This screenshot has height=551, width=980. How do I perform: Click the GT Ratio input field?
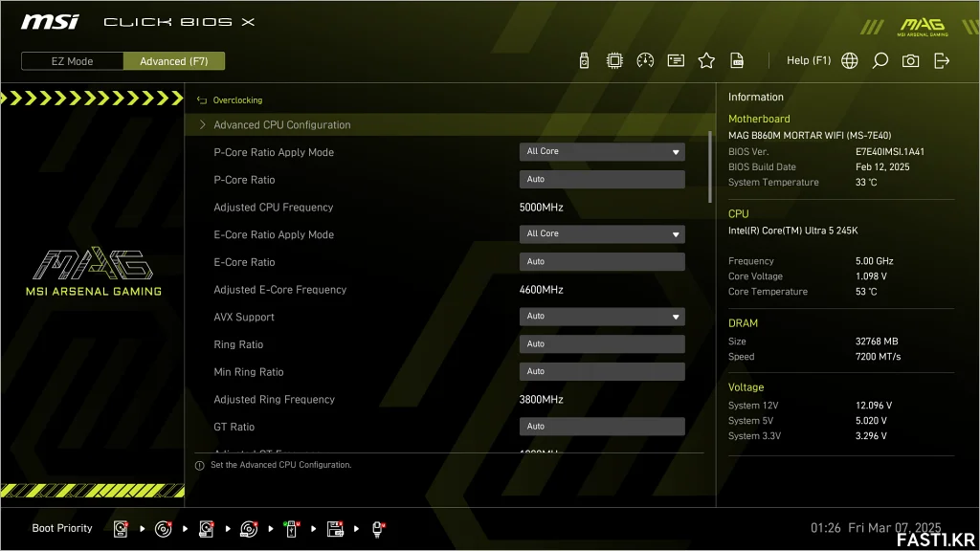tap(602, 427)
